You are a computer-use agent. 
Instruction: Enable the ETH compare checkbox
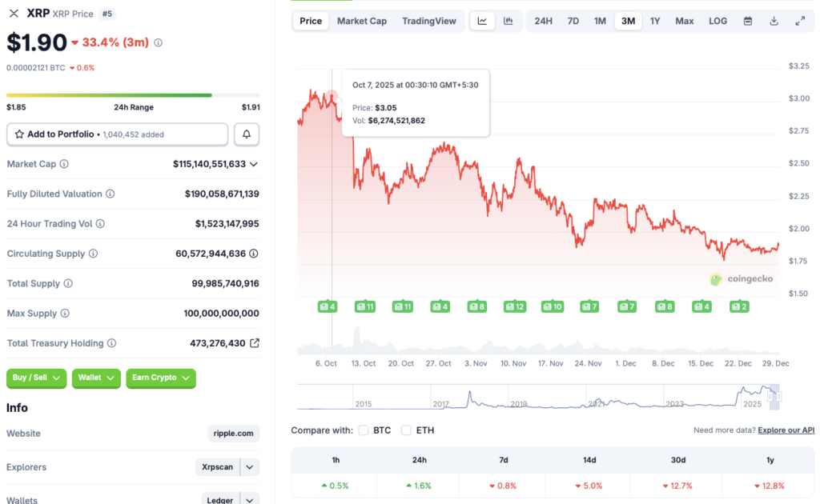[407, 430]
